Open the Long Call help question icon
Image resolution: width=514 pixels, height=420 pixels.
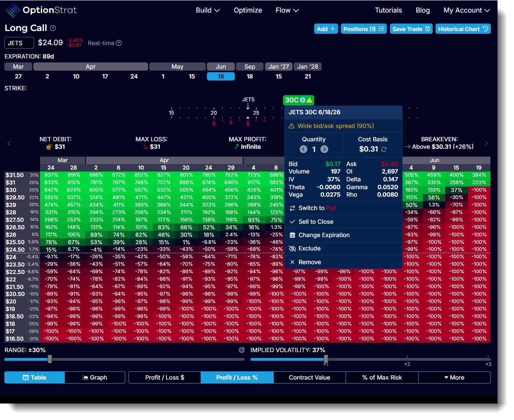coord(53,28)
